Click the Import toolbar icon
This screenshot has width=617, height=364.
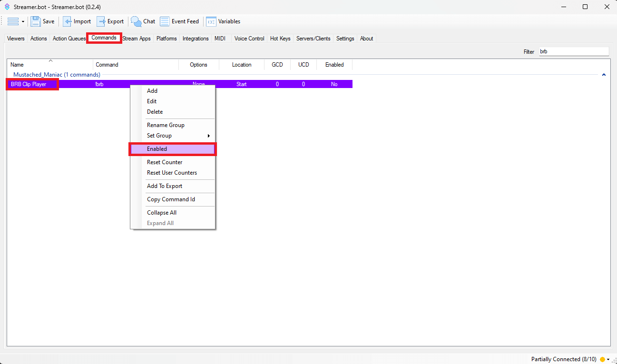click(x=68, y=21)
